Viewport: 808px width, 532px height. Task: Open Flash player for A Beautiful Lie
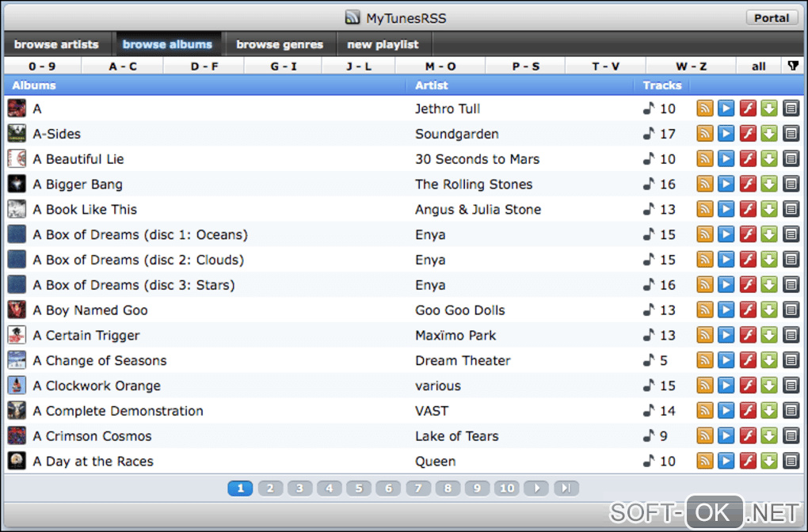pos(748,158)
